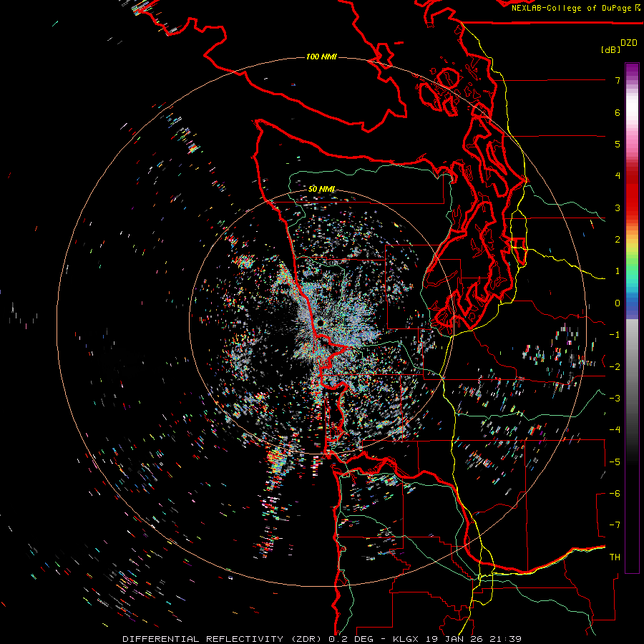Click the -4 tick label on scale
Screen dimensions: 644x644
615,430
